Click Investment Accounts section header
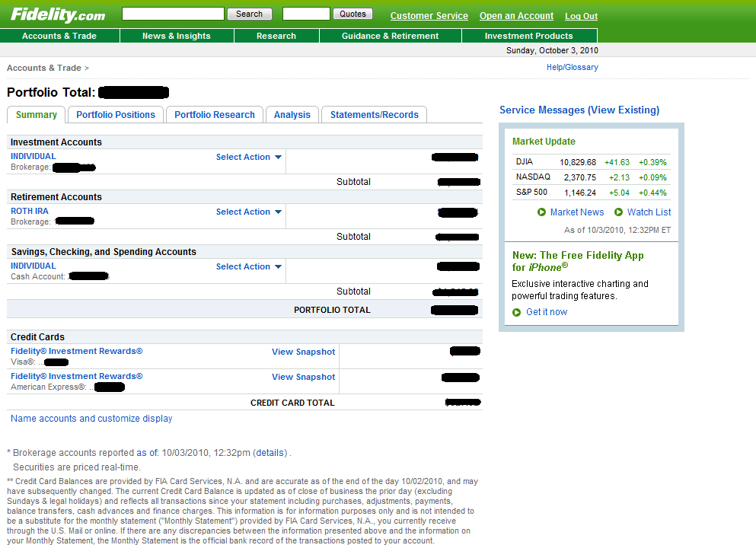756x545 pixels. [56, 142]
